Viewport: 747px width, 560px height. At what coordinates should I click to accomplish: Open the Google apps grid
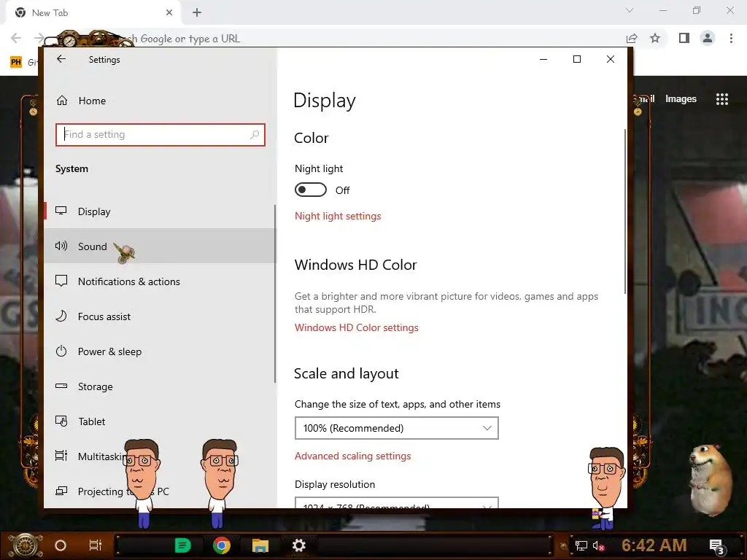pyautogui.click(x=722, y=99)
